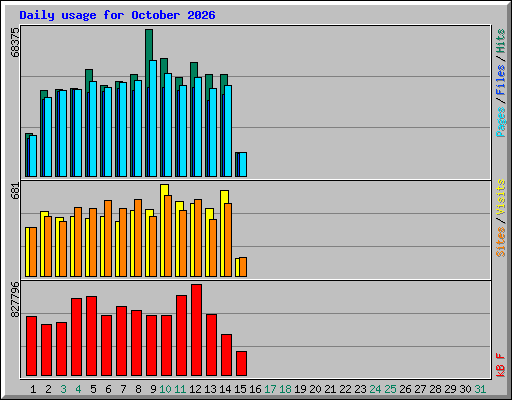
Task: Select the red KB bar for day 2
Action: click(46, 350)
